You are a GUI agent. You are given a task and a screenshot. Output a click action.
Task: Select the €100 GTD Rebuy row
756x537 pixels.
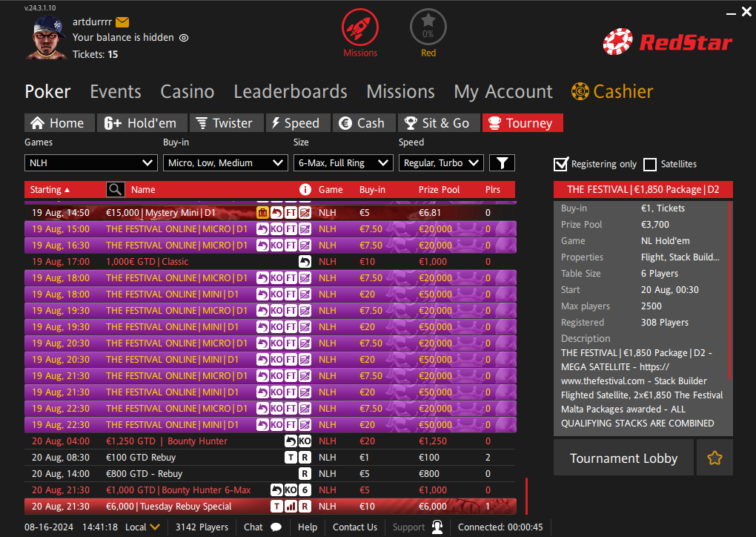[x=270, y=458]
